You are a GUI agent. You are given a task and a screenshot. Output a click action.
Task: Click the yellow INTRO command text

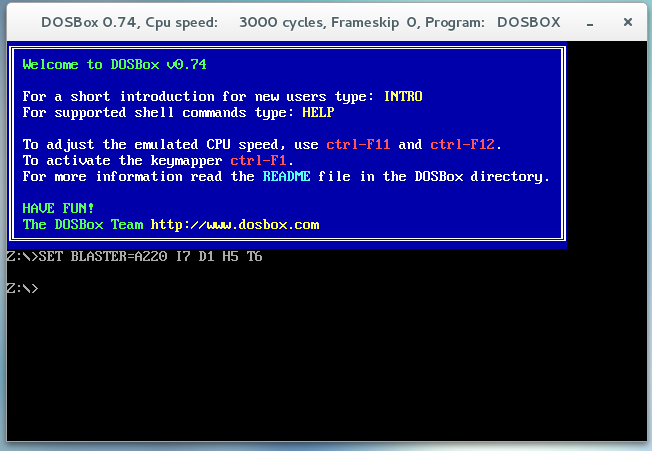click(x=403, y=96)
